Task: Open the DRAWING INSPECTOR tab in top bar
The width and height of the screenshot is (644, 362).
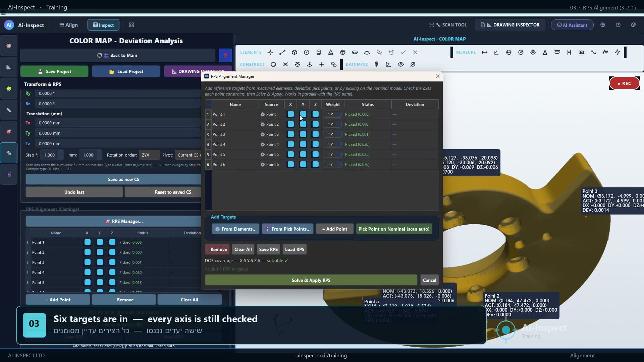Action: coord(510,25)
